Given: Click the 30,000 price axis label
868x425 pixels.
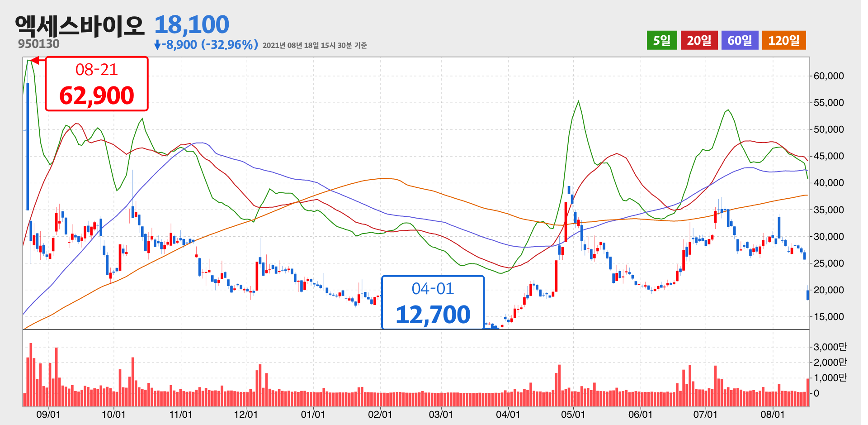Looking at the screenshot, I should 829,237.
